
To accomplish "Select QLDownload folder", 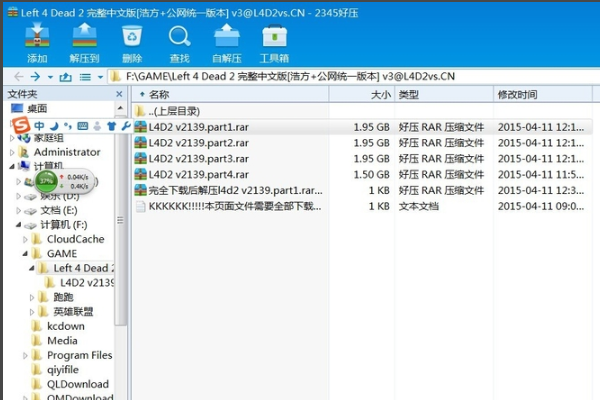I will pos(78,384).
